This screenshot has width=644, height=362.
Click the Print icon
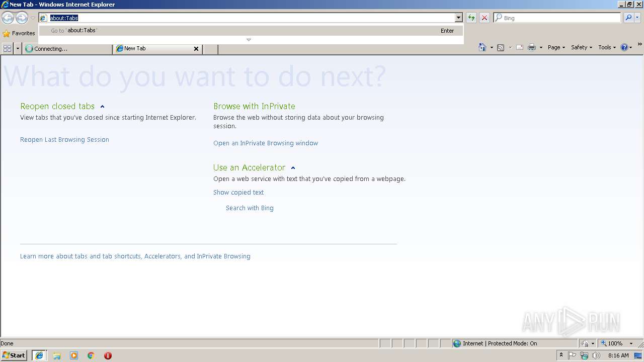click(x=532, y=47)
